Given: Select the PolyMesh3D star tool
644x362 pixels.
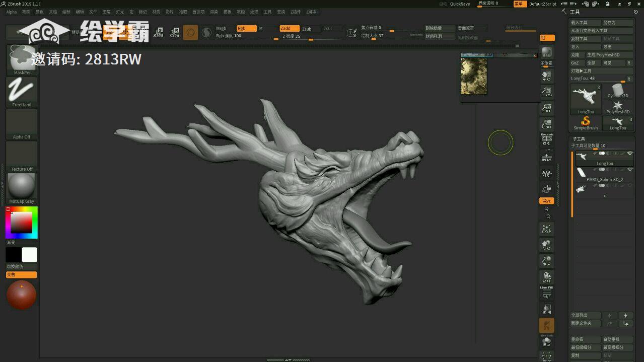Looking at the screenshot, I should click(x=618, y=107).
